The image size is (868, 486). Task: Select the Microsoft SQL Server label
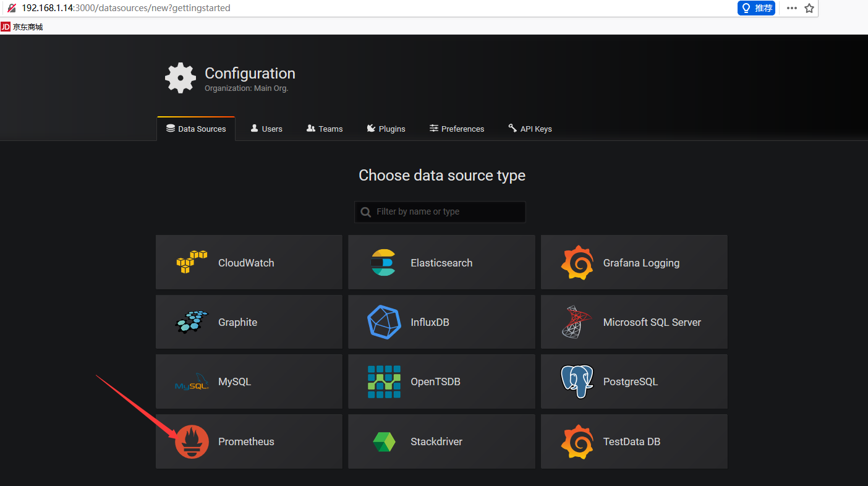coord(652,322)
